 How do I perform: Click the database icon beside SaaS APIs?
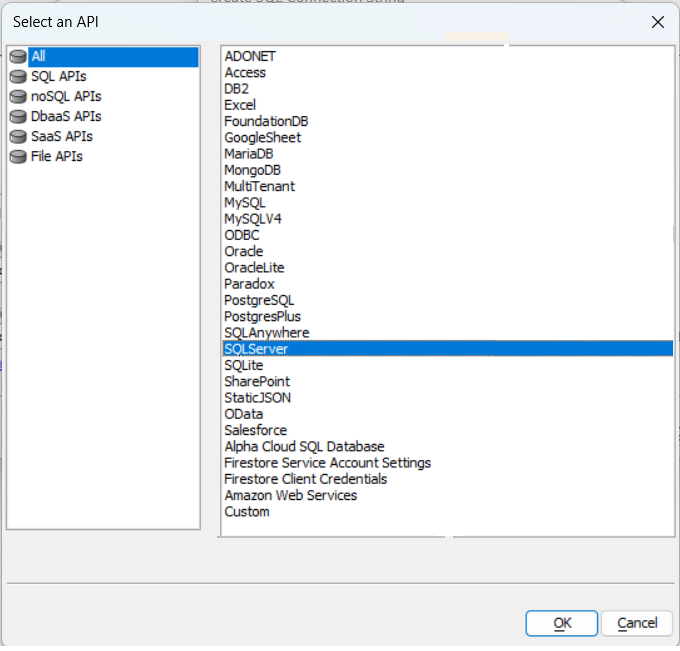point(18,137)
